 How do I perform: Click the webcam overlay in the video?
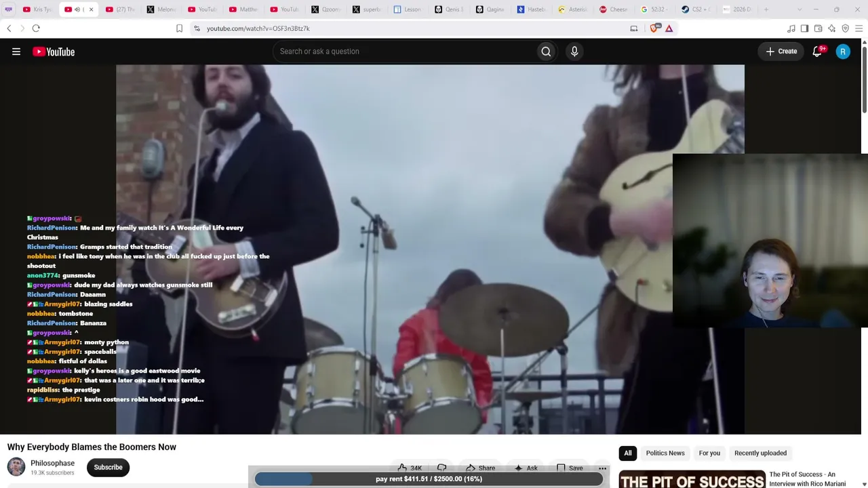coord(770,241)
